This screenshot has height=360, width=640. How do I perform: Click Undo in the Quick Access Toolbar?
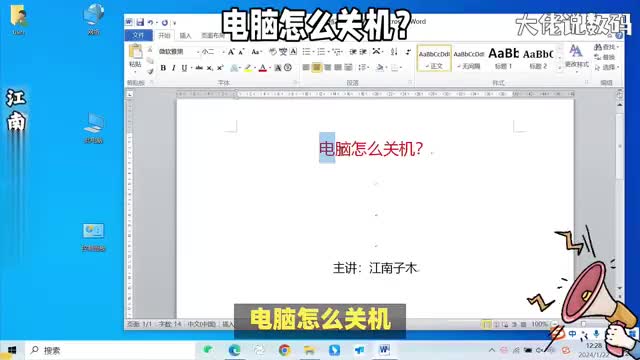(151, 22)
